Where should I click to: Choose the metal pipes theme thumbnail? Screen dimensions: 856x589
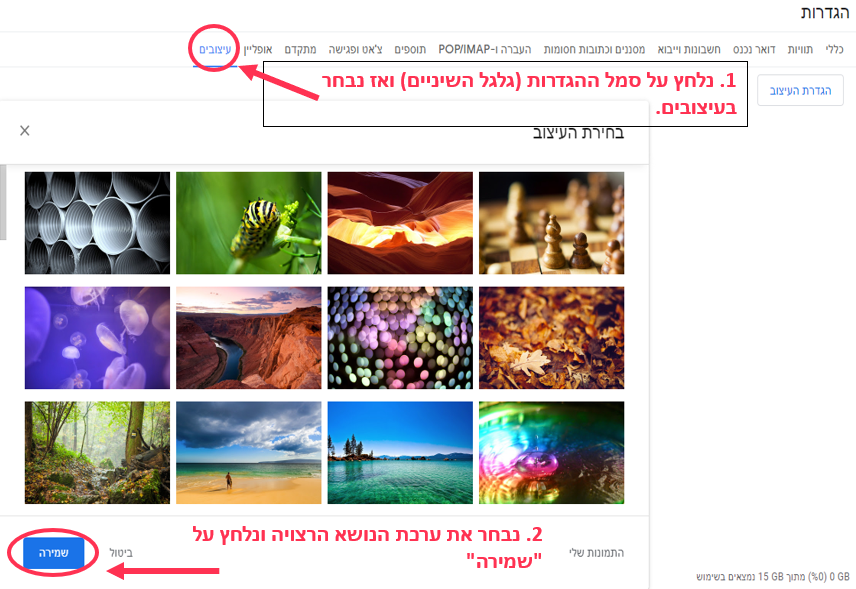[97, 223]
